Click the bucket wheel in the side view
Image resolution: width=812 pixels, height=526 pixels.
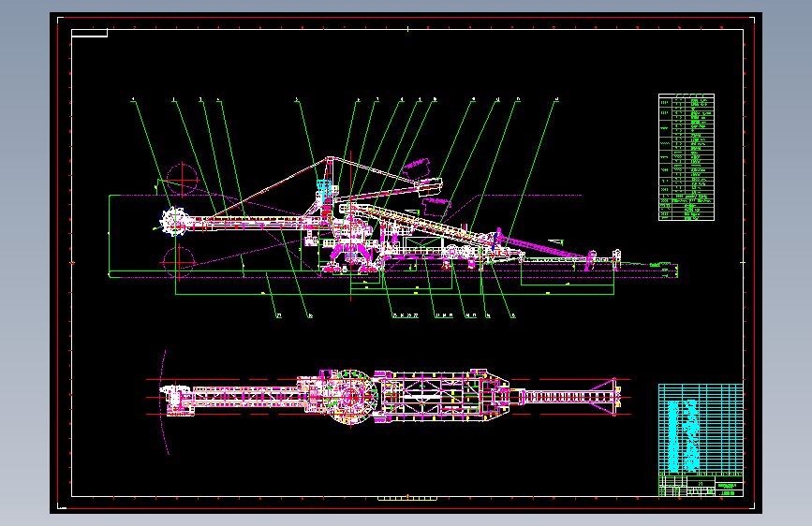173,221
